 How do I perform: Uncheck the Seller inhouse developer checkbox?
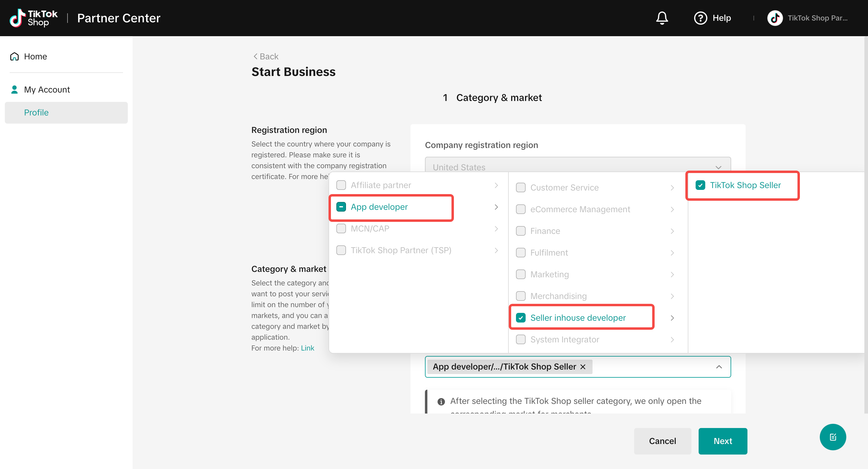(x=520, y=318)
